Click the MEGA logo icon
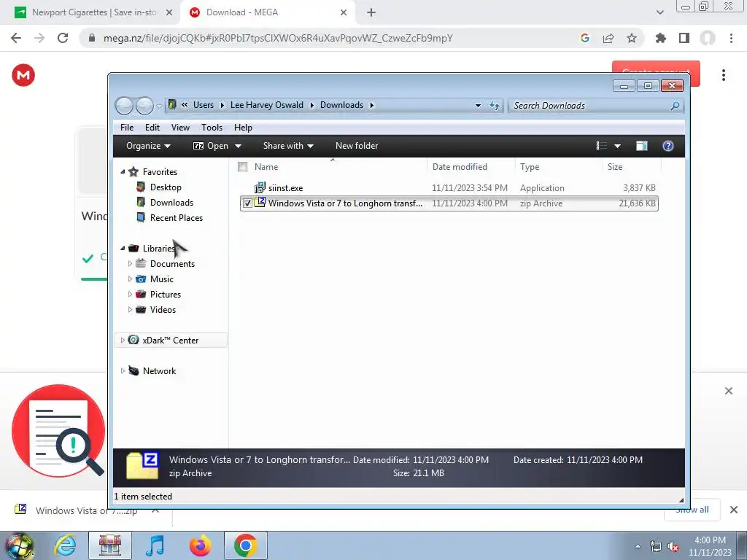 pos(23,75)
